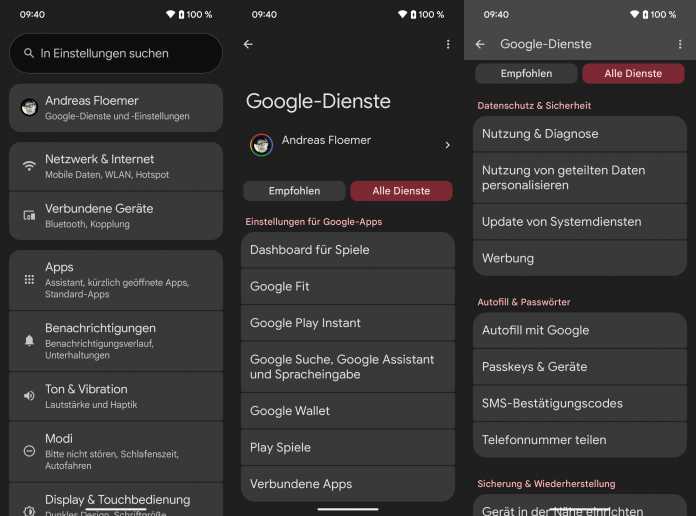This screenshot has height=516, width=696.
Task: Click the Andreas Floemer name in left account card
Action: (92, 101)
